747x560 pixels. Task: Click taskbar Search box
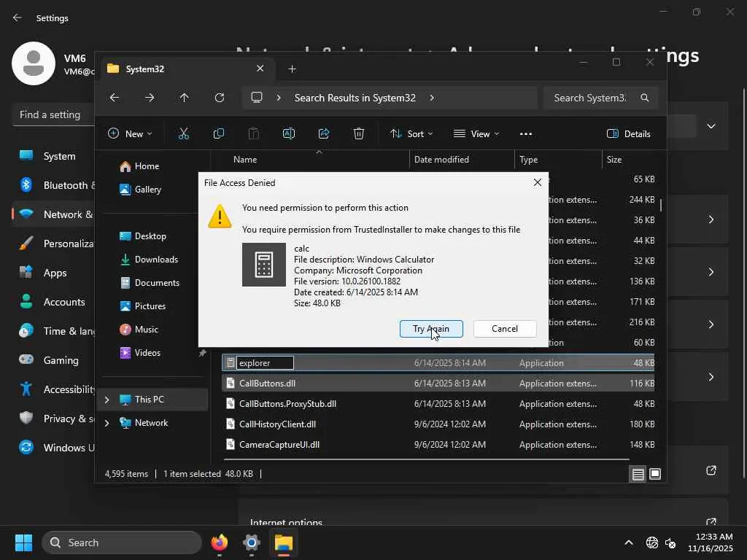(122, 542)
